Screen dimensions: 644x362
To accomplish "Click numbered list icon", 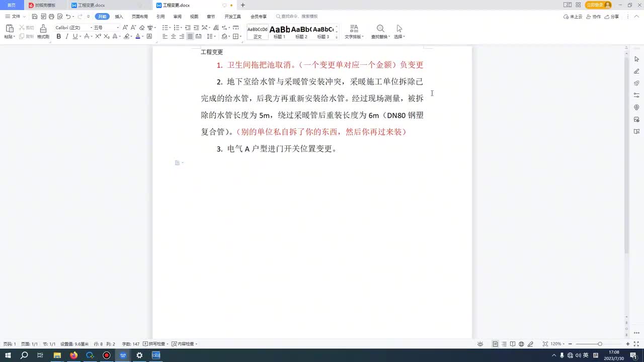I will (176, 28).
